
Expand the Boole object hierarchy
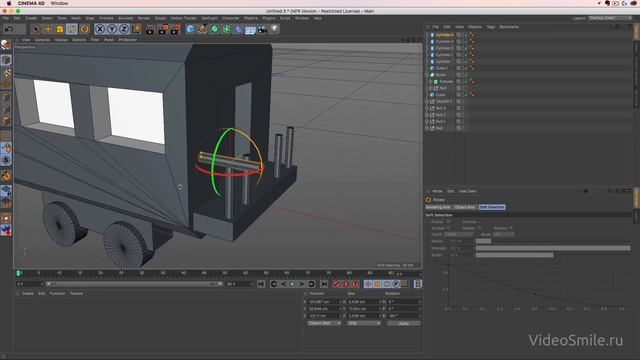(x=427, y=75)
